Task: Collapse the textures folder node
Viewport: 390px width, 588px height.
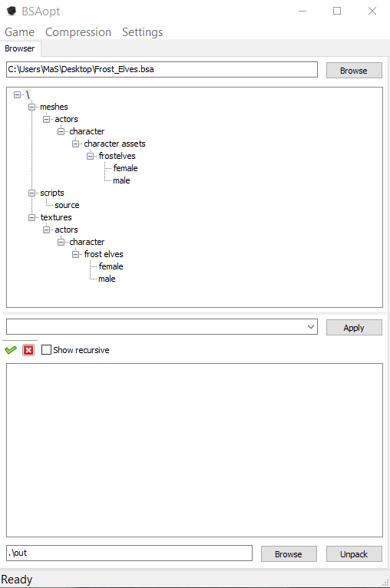Action: 32,217
